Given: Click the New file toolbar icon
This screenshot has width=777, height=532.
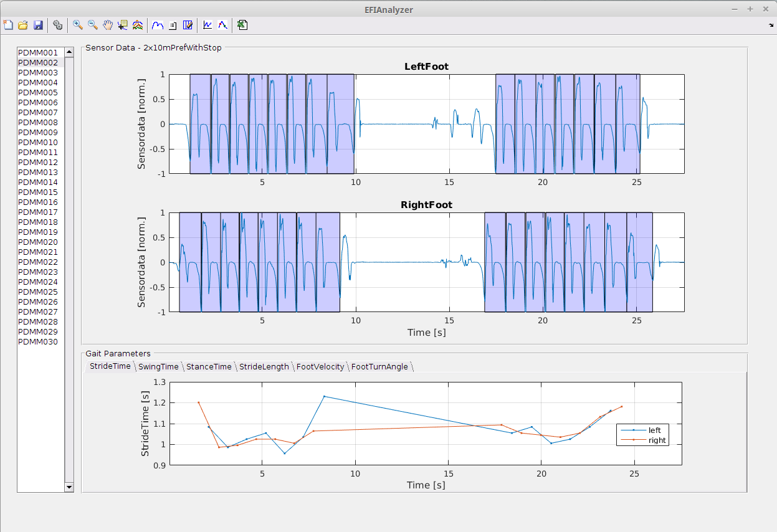Looking at the screenshot, I should (9, 25).
